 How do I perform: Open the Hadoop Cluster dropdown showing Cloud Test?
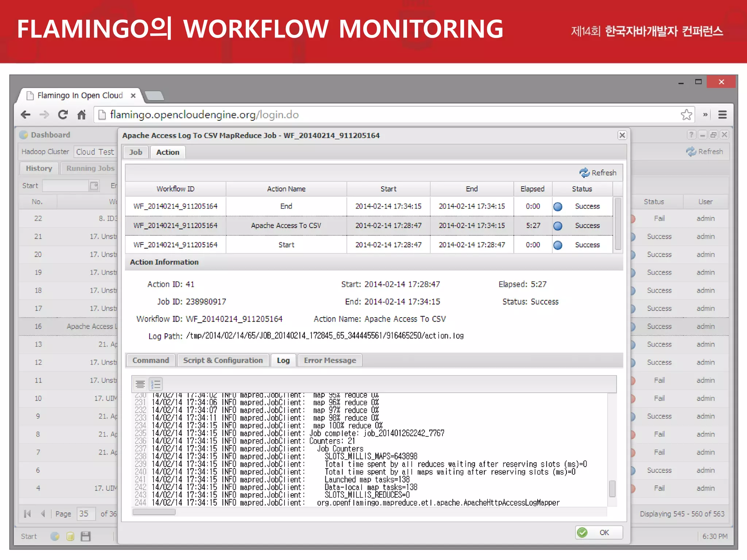pyautogui.click(x=95, y=152)
